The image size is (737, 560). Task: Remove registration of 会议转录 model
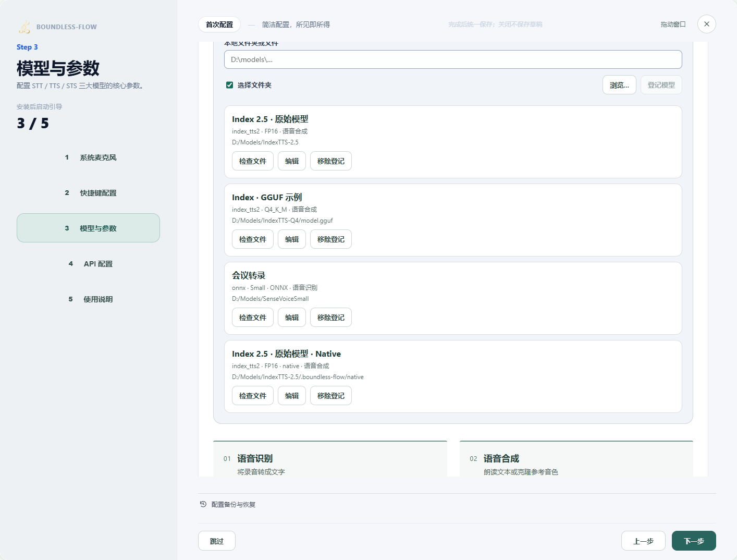point(331,318)
